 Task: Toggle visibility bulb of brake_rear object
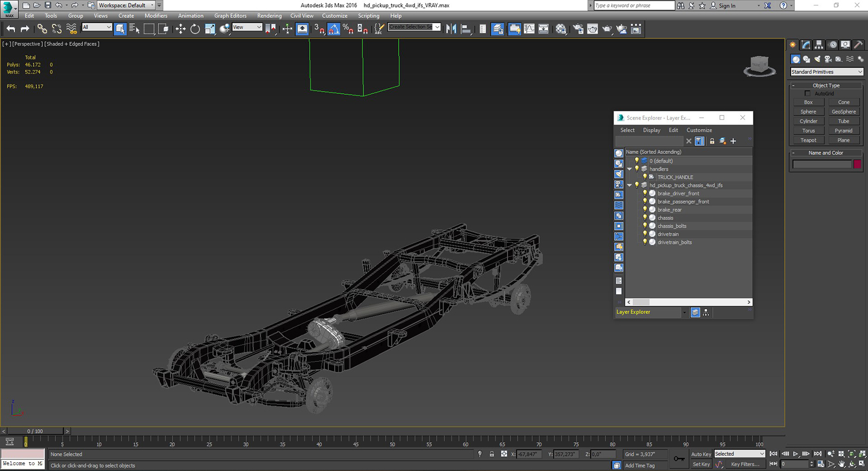(645, 210)
